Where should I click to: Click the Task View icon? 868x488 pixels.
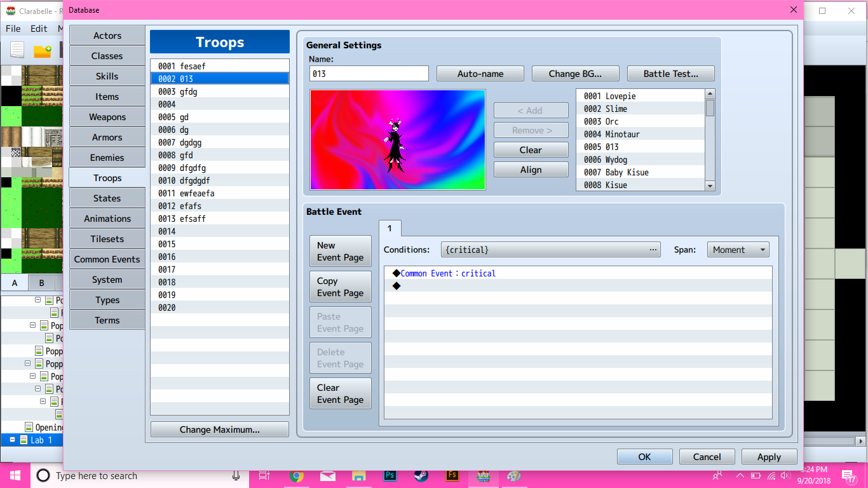pos(264,475)
